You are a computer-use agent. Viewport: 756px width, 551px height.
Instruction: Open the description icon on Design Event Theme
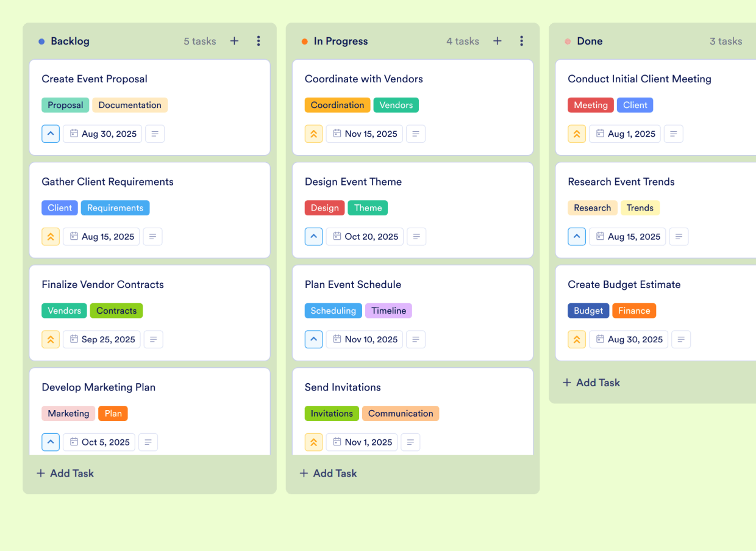pos(416,236)
